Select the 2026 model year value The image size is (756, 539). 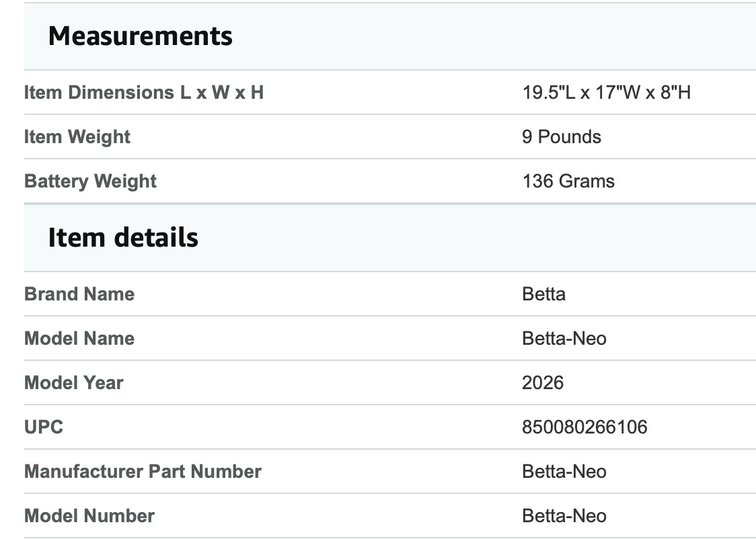(543, 382)
